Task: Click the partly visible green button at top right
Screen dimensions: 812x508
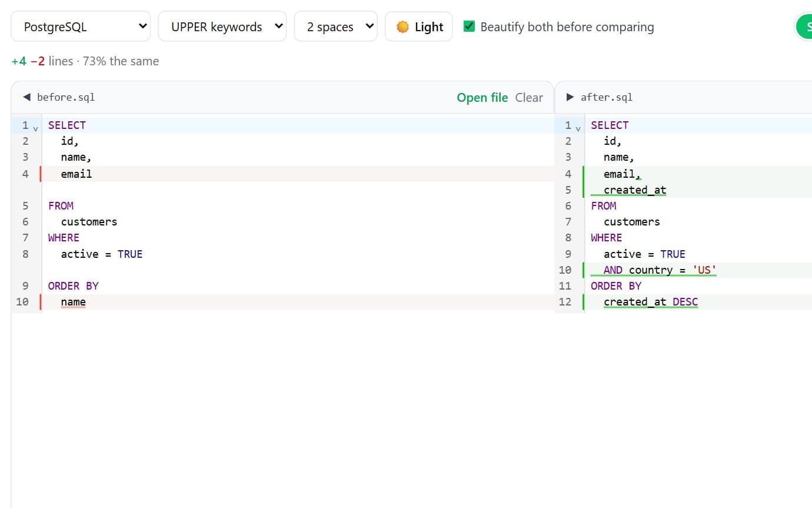Action: [x=804, y=26]
